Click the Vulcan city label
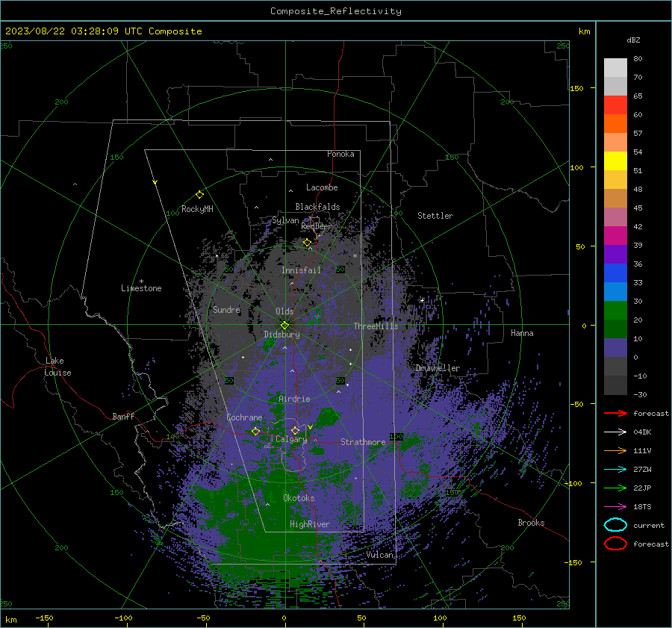The width and height of the screenshot is (672, 628). point(380,555)
